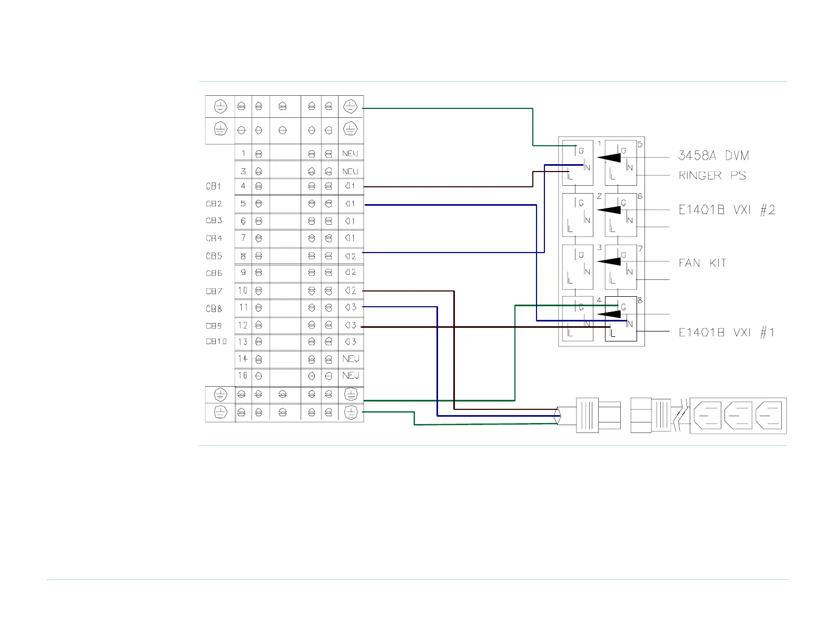This screenshot has height=644, width=834.
Task: Click the phase Φ3 label on CB8 row
Action: pos(351,307)
